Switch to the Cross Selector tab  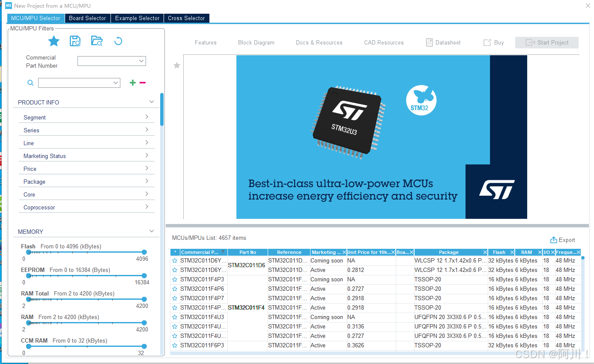click(186, 18)
